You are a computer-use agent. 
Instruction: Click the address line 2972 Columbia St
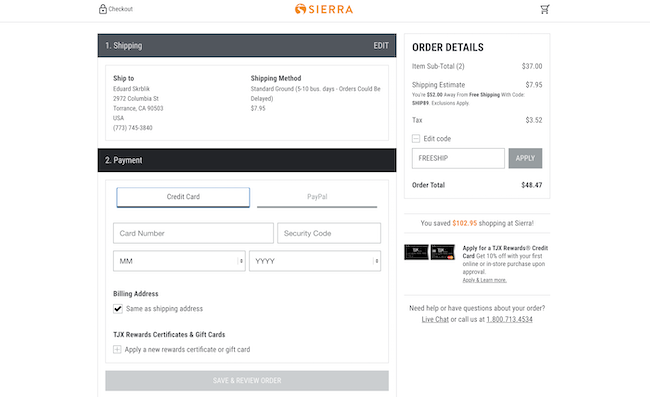click(136, 98)
